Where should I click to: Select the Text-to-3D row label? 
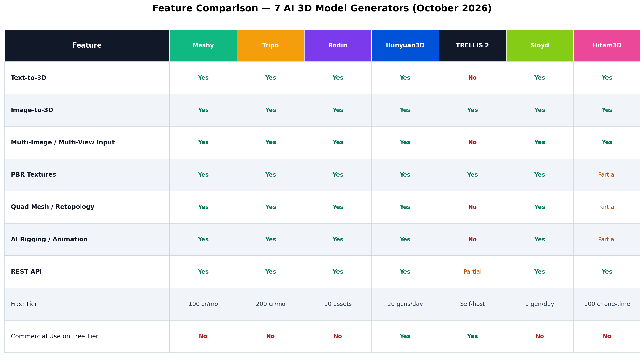coord(29,78)
